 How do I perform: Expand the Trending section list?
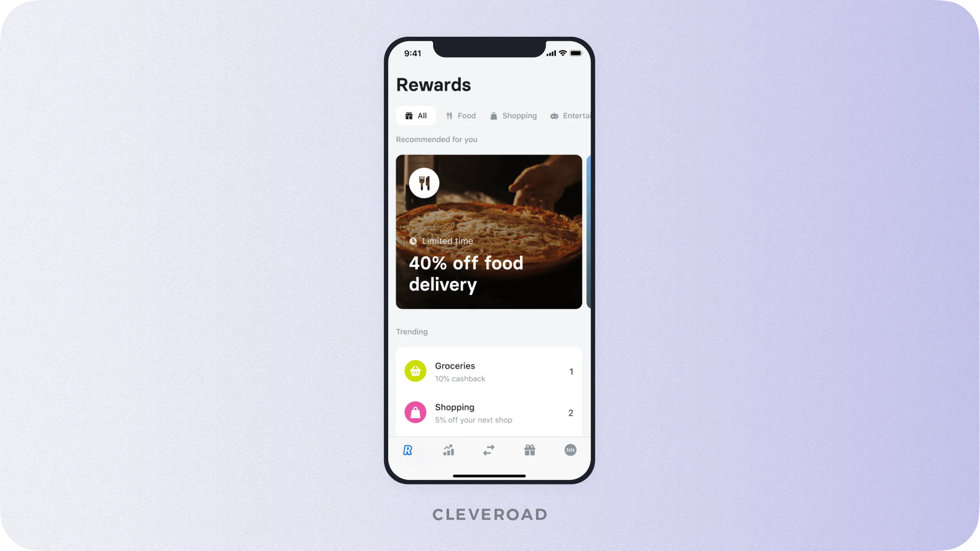click(x=412, y=331)
